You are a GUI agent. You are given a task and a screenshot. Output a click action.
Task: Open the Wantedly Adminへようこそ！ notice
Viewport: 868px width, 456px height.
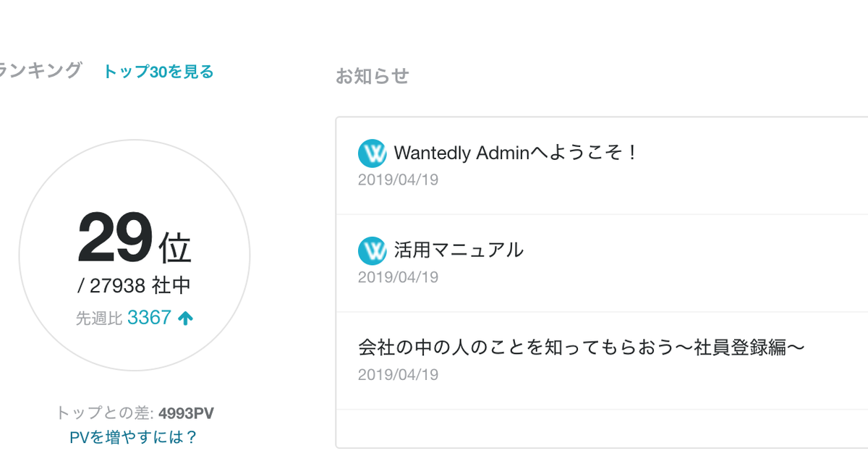[515, 153]
